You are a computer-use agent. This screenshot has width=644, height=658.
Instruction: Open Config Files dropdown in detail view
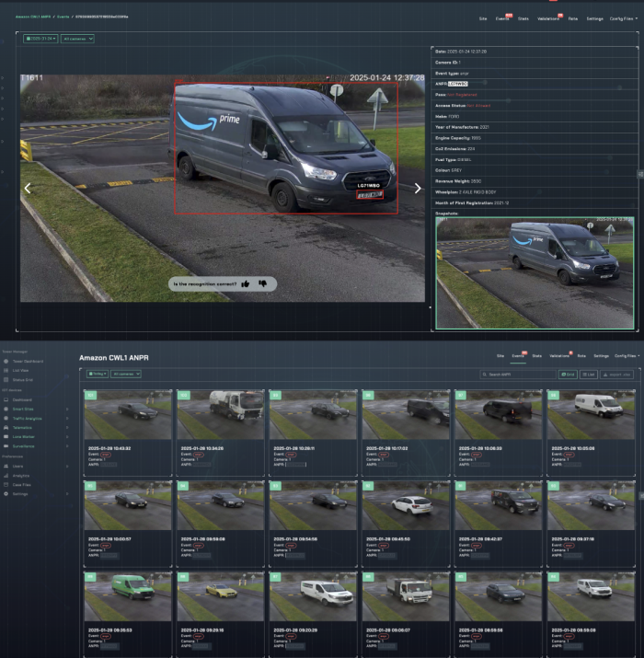click(x=624, y=19)
